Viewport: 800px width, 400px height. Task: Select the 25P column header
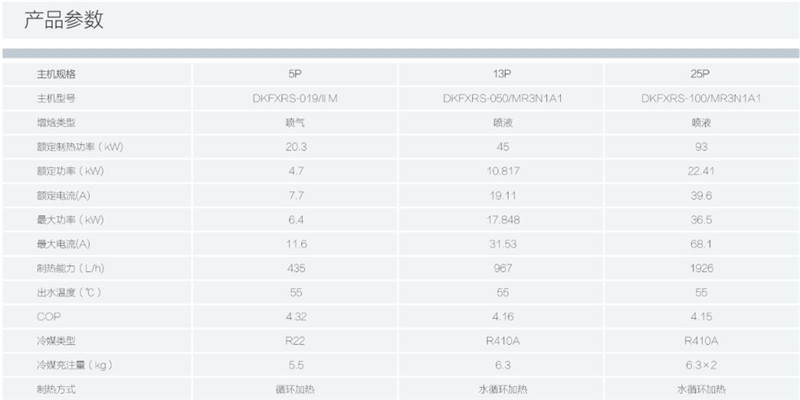pos(700,74)
